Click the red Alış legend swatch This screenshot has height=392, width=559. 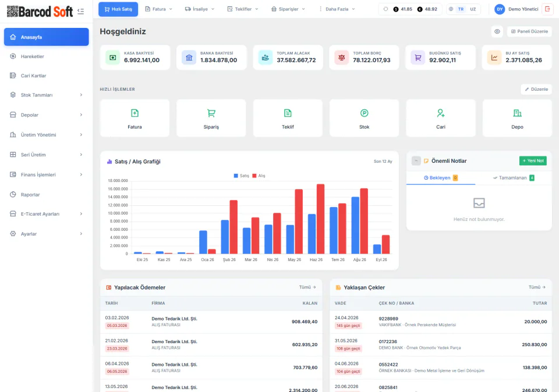coord(254,176)
